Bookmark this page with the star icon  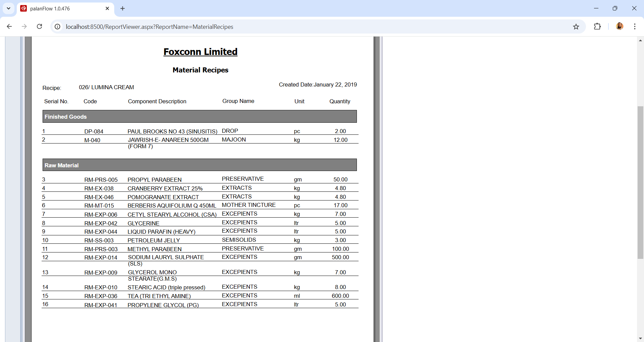[576, 27]
